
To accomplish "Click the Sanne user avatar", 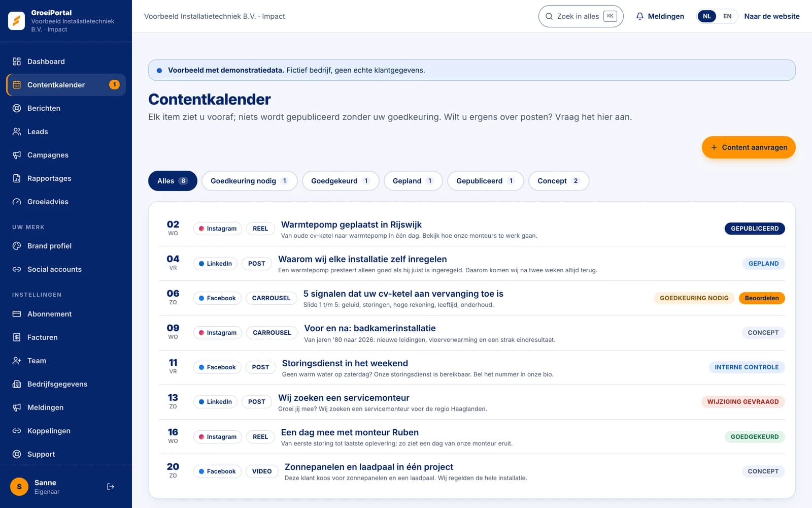I will click(x=19, y=487).
